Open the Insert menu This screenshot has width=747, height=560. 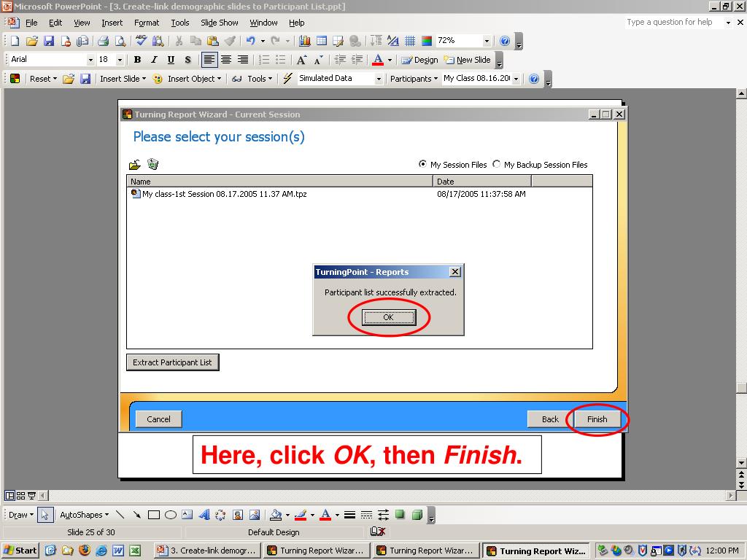click(112, 23)
